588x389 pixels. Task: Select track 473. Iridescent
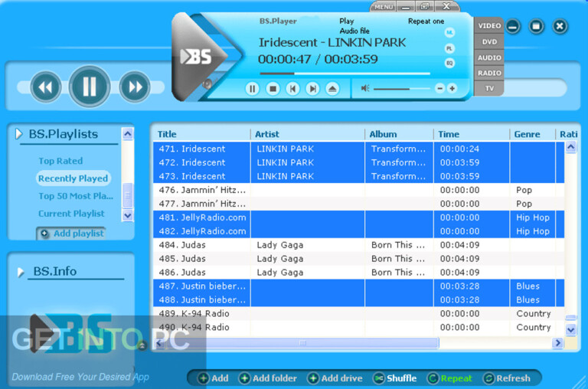(x=358, y=176)
